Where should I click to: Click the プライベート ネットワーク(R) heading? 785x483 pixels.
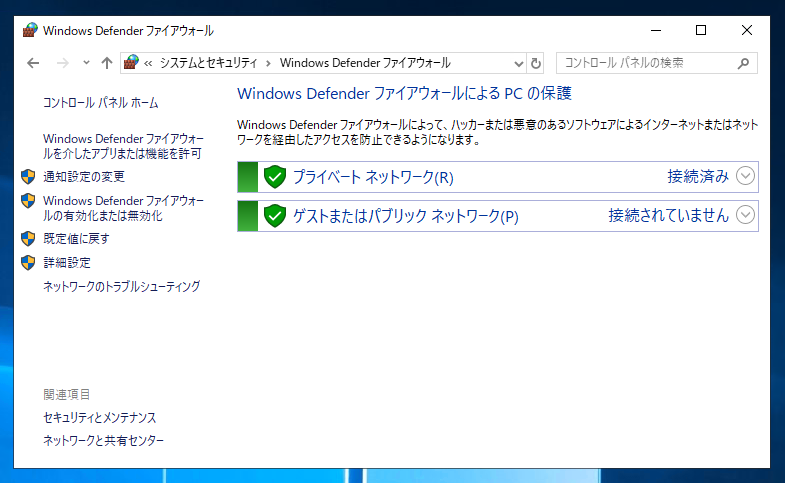pos(373,177)
